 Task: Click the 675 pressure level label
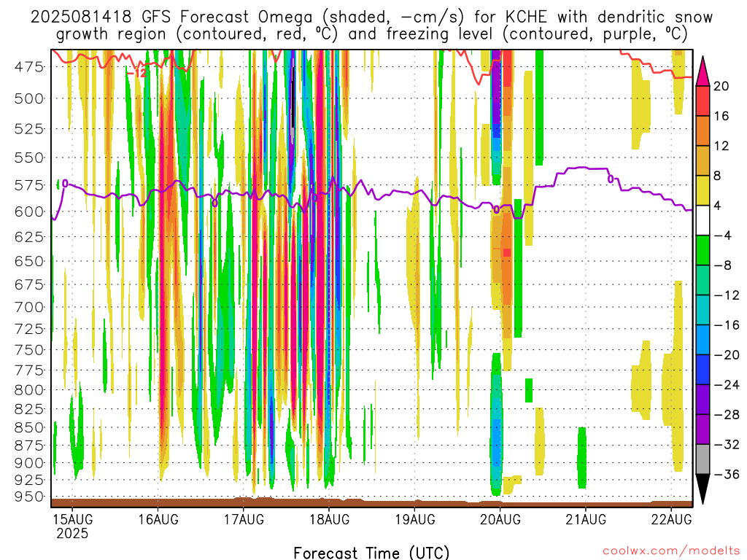pyautogui.click(x=29, y=285)
